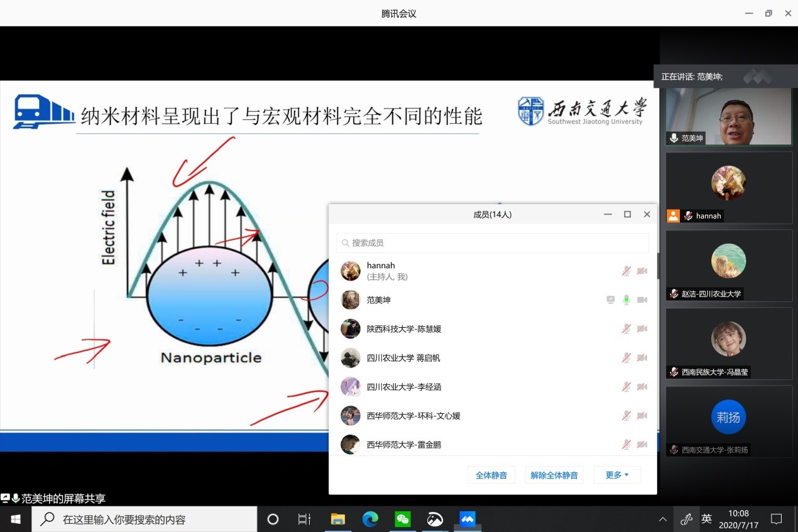Viewport: 798px width, 532px height.
Task: Click the Task View taskbar icon
Action: coord(304,519)
